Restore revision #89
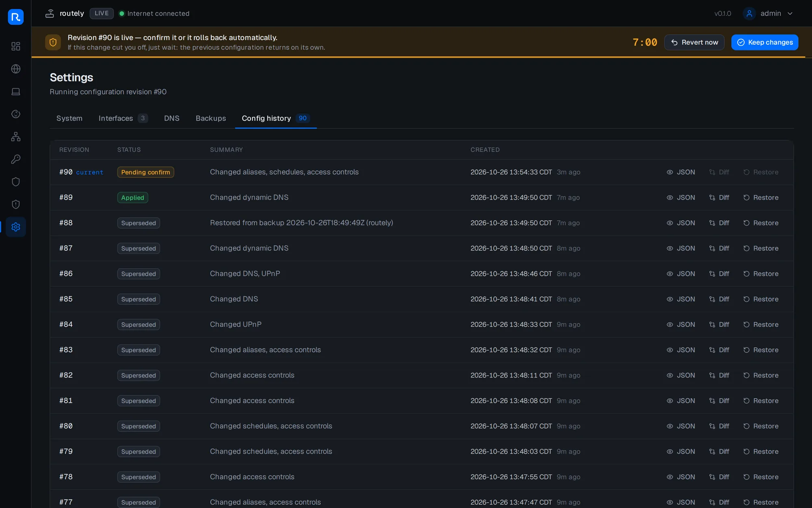 pyautogui.click(x=761, y=198)
